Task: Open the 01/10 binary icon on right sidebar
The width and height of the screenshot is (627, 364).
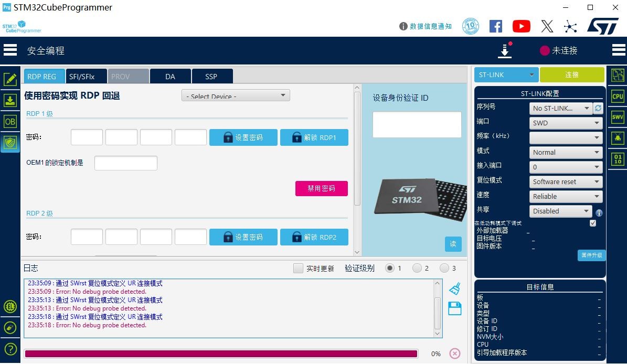Action: tap(618, 159)
